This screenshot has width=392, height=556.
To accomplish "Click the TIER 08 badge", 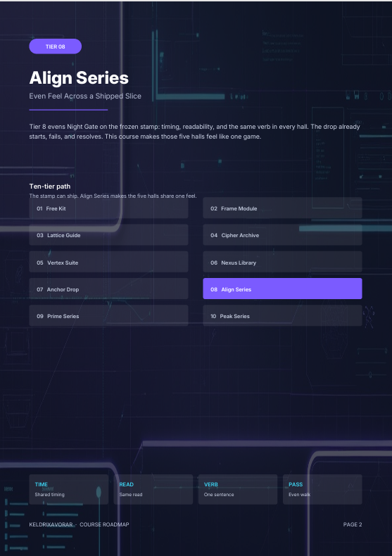I will pos(56,46).
